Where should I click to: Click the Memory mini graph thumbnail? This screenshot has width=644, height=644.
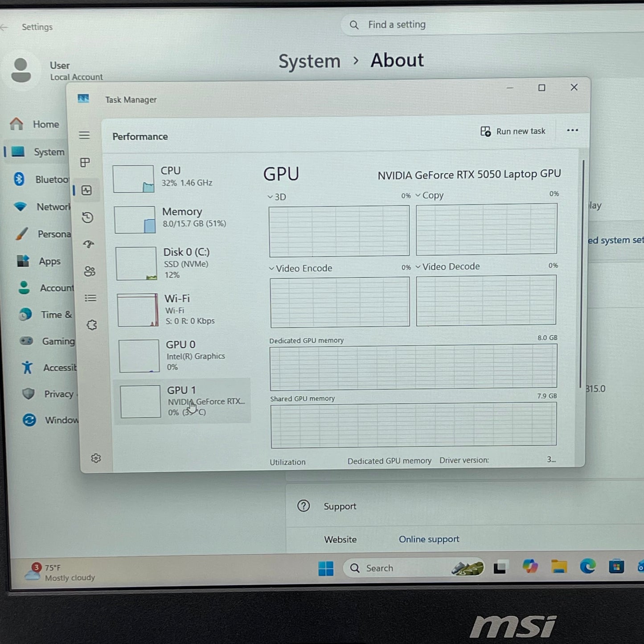tap(135, 220)
